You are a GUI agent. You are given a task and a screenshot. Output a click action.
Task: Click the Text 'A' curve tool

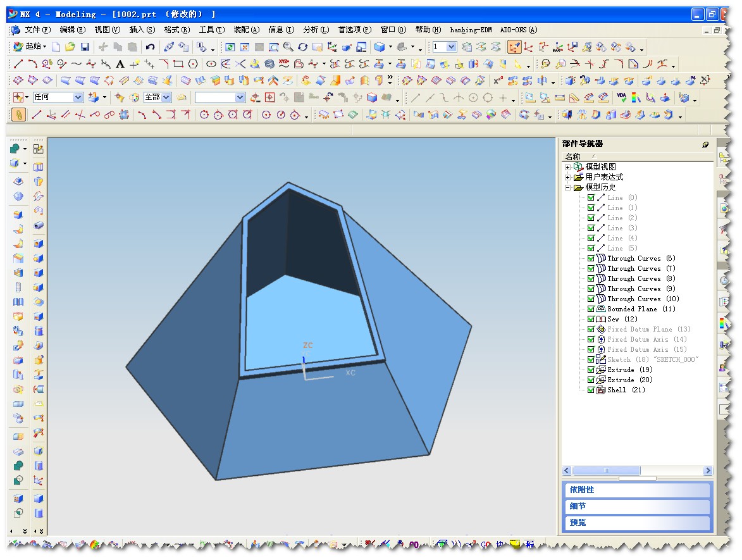[120, 64]
